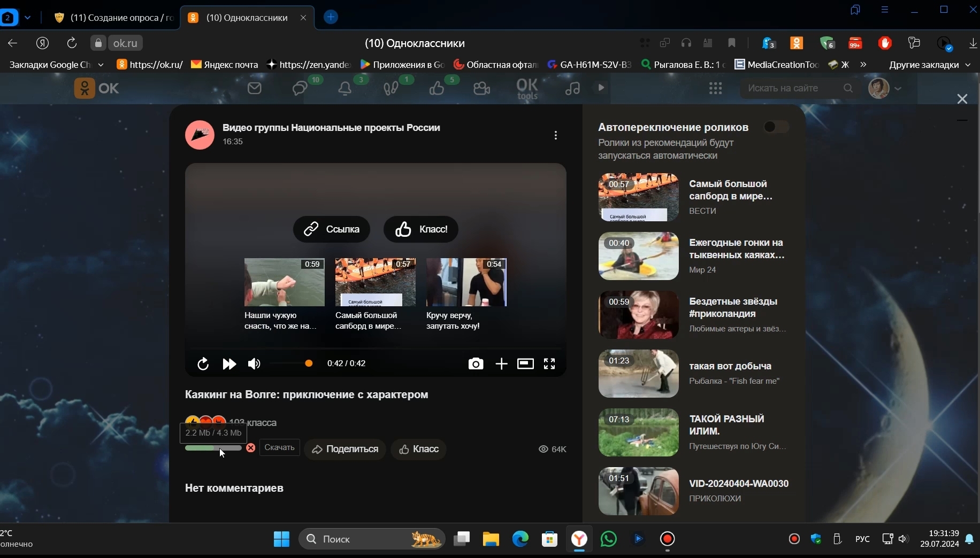Take a snapshot with the player camera icon
980x558 pixels.
coord(476,364)
